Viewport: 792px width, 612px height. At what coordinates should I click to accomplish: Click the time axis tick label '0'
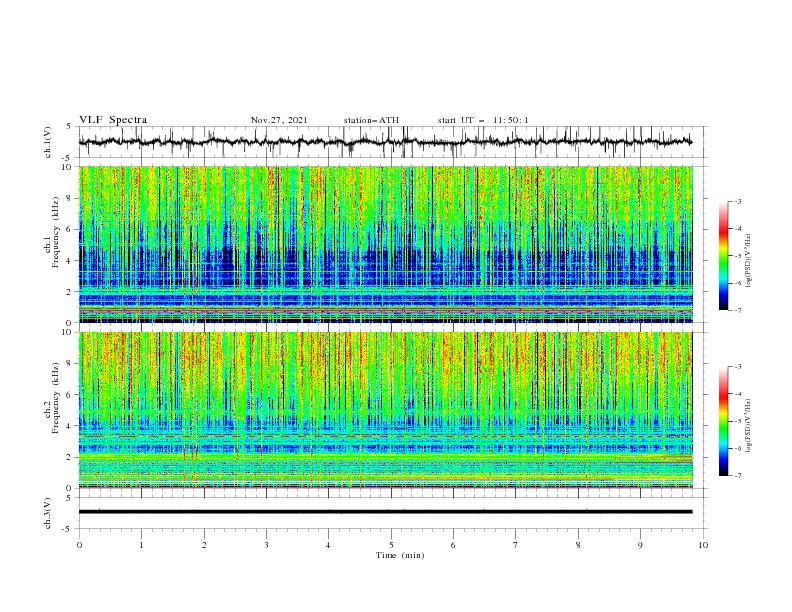79,545
